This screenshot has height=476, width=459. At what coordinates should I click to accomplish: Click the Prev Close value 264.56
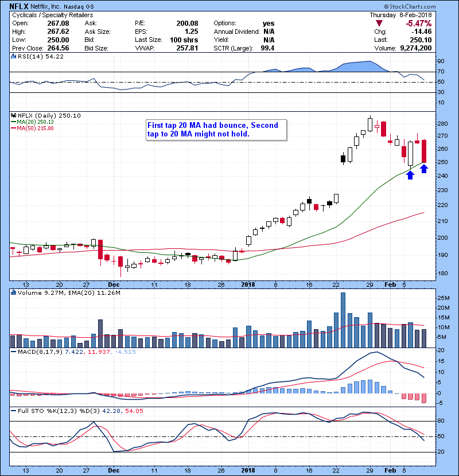pyautogui.click(x=58, y=48)
